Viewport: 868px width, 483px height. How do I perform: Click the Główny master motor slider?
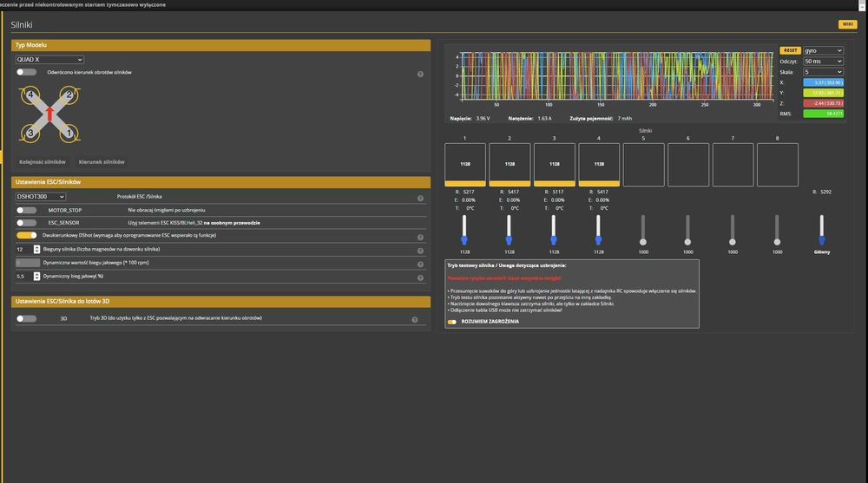[x=821, y=229]
